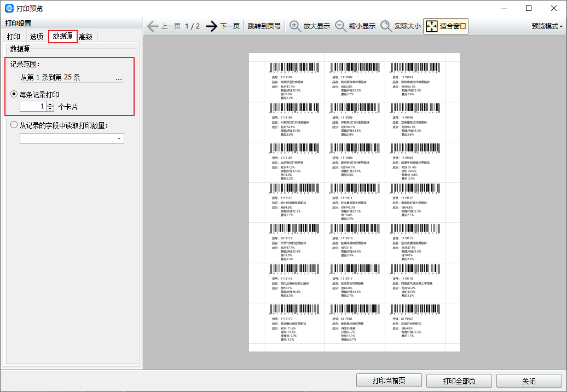Image resolution: width=567 pixels, height=392 pixels.
Task: Click the card count input field
Action: tap(33, 106)
